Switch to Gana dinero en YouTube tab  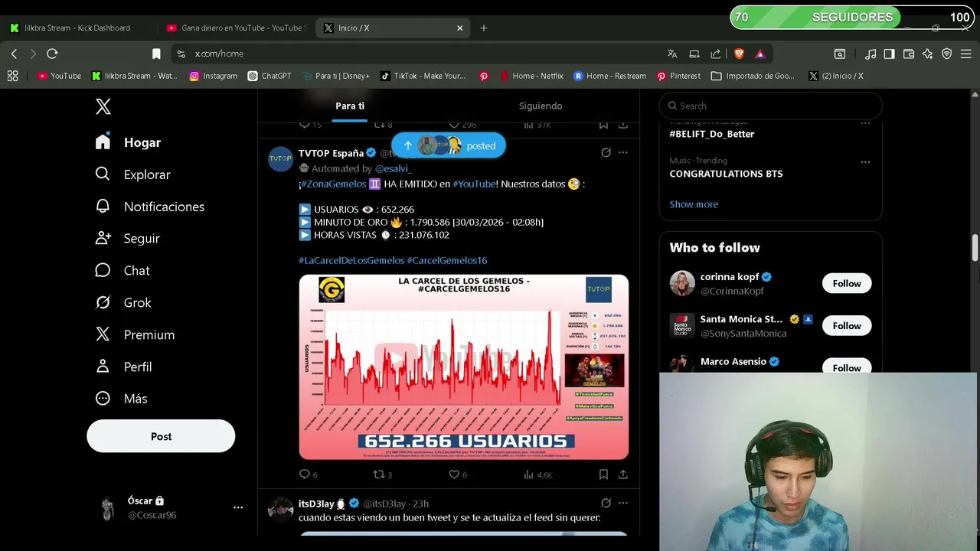point(236,28)
